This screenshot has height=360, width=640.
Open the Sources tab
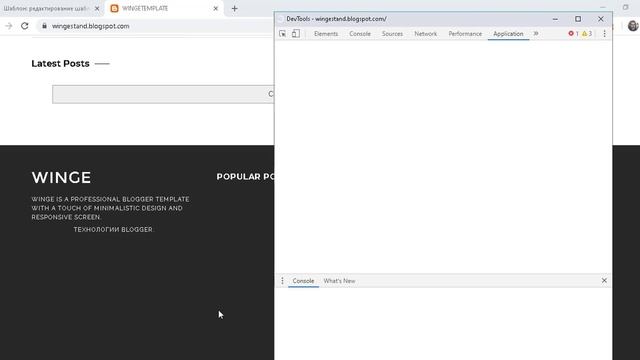pos(392,34)
